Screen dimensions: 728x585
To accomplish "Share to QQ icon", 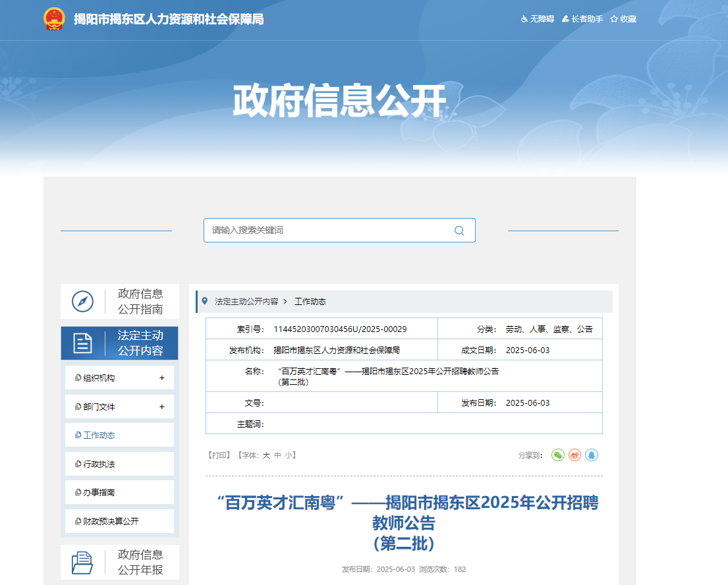I will pyautogui.click(x=592, y=455).
